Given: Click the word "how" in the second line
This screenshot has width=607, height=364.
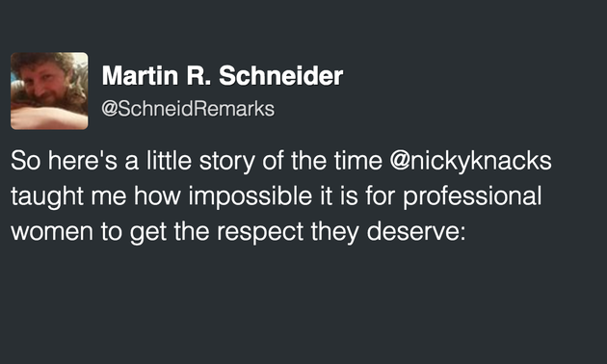Looking at the screenshot, I should pyautogui.click(x=157, y=195).
